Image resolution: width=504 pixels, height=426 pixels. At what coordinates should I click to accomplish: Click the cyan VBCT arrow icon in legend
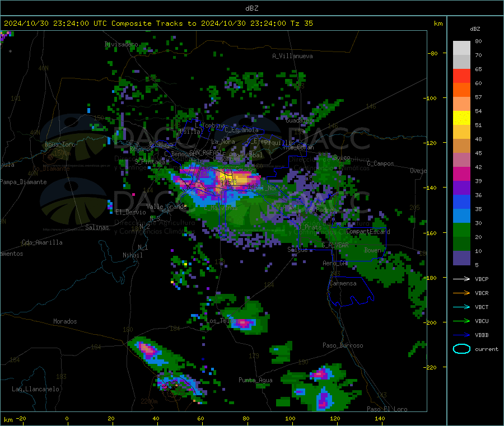(461, 307)
